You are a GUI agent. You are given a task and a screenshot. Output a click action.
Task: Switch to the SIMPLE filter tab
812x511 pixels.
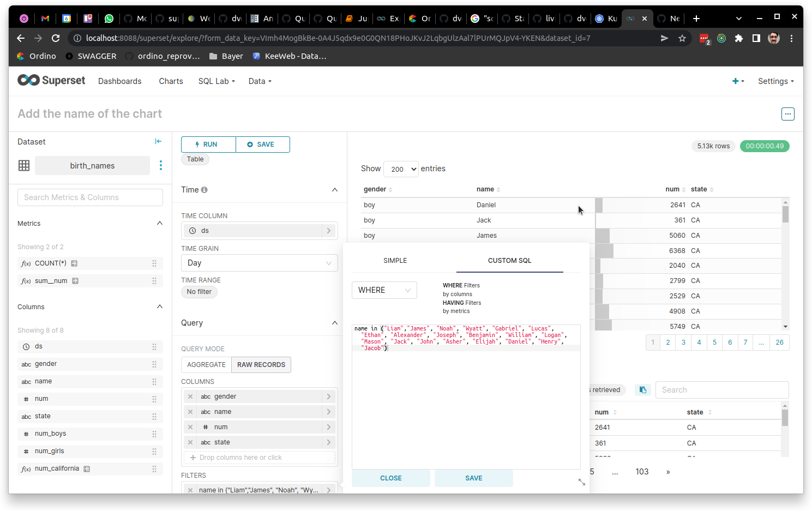(395, 261)
